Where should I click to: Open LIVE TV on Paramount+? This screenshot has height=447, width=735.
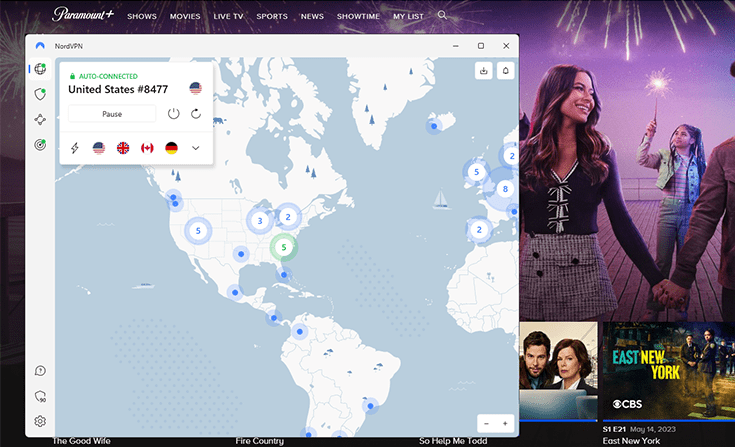pyautogui.click(x=228, y=16)
